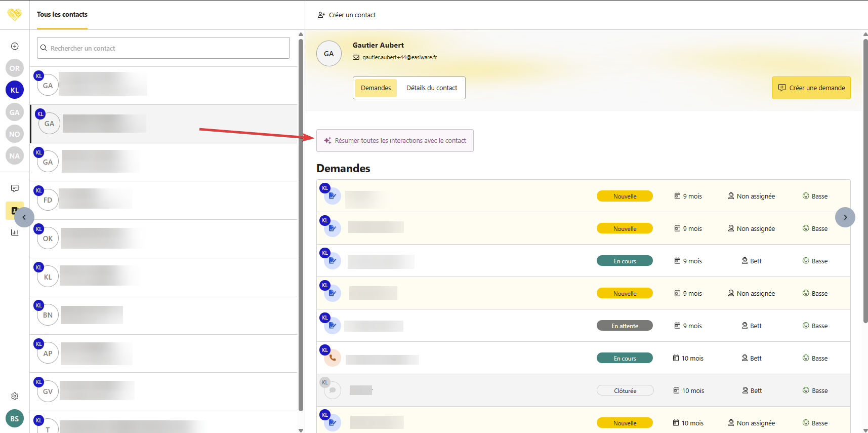Click the BS user profile avatar

[15, 419]
